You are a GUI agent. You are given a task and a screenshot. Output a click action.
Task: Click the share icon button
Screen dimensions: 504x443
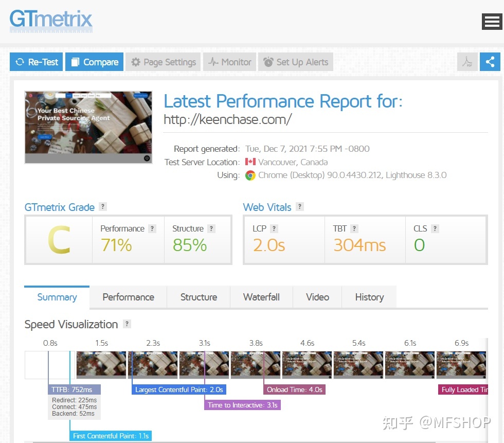[490, 62]
